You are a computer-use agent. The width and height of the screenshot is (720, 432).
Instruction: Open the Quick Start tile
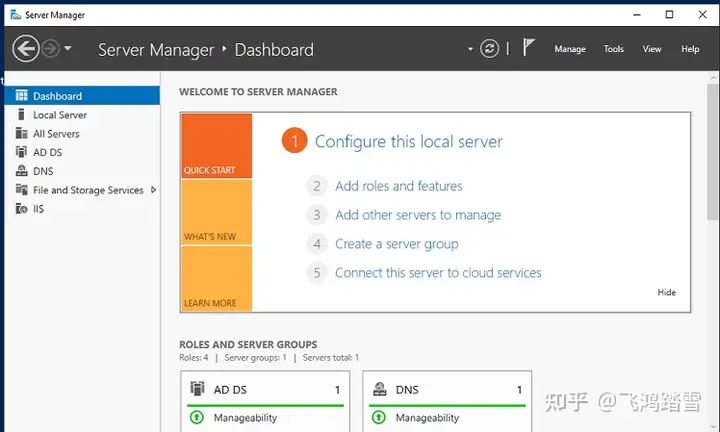(217, 146)
